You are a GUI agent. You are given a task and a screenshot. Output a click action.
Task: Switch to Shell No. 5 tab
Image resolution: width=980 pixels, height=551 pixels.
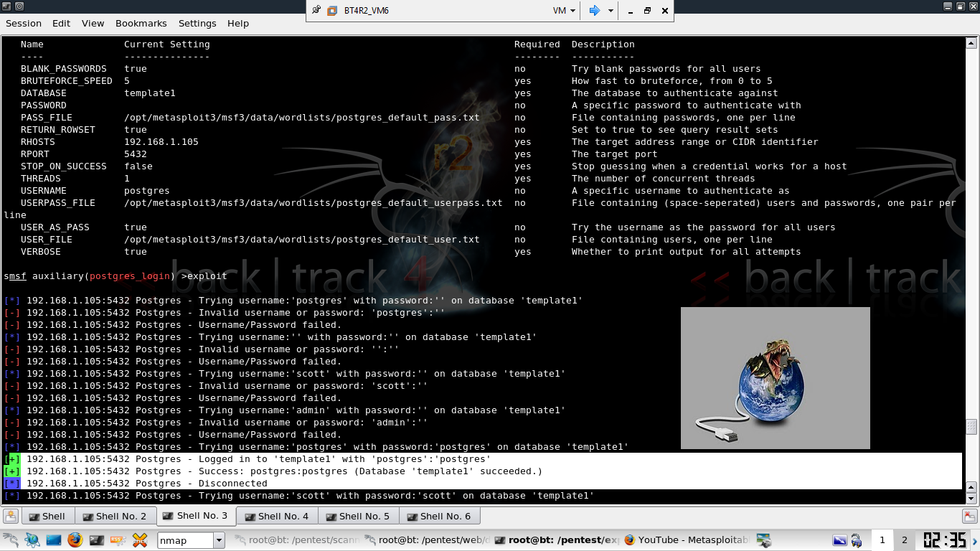(358, 516)
